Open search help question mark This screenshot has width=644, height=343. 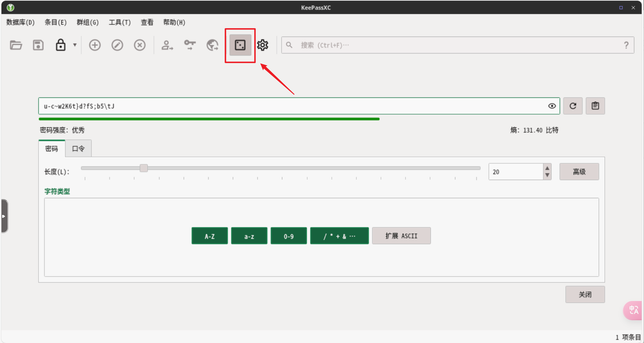pyautogui.click(x=626, y=45)
